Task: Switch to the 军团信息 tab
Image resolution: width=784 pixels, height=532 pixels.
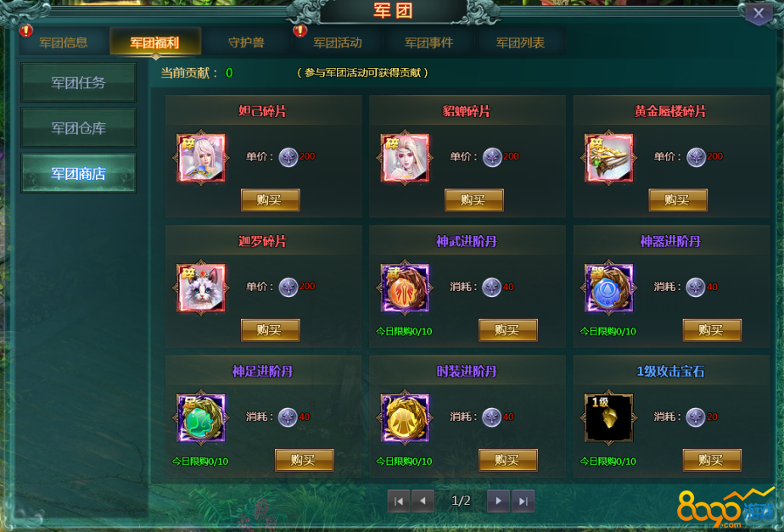Action: [x=64, y=42]
